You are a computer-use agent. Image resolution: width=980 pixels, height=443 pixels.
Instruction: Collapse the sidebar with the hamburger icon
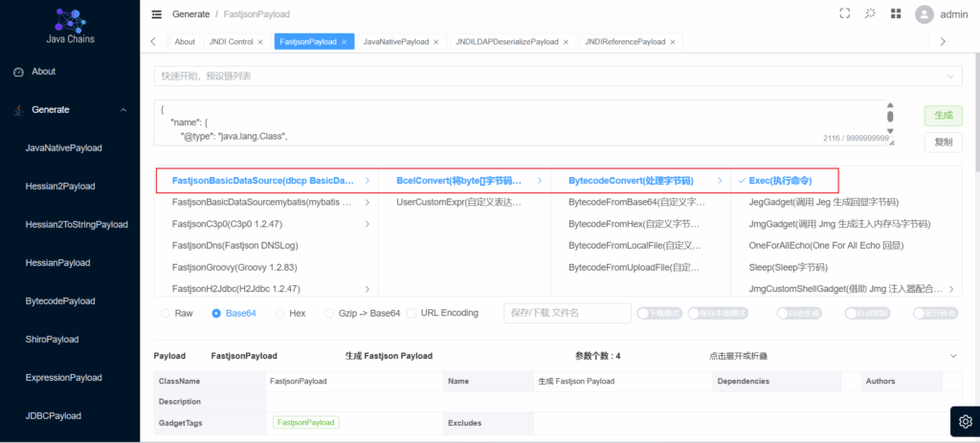157,14
